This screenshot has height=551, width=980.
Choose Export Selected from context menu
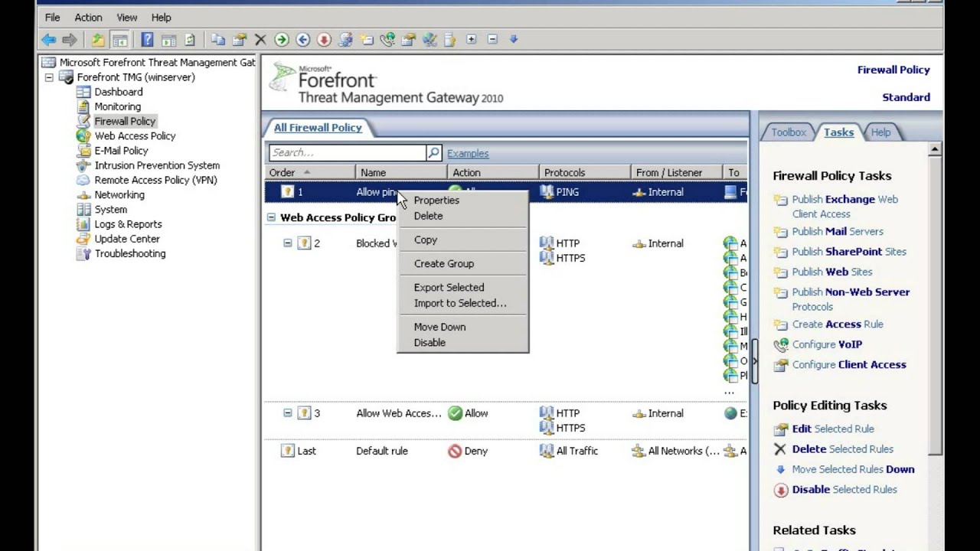point(462,287)
